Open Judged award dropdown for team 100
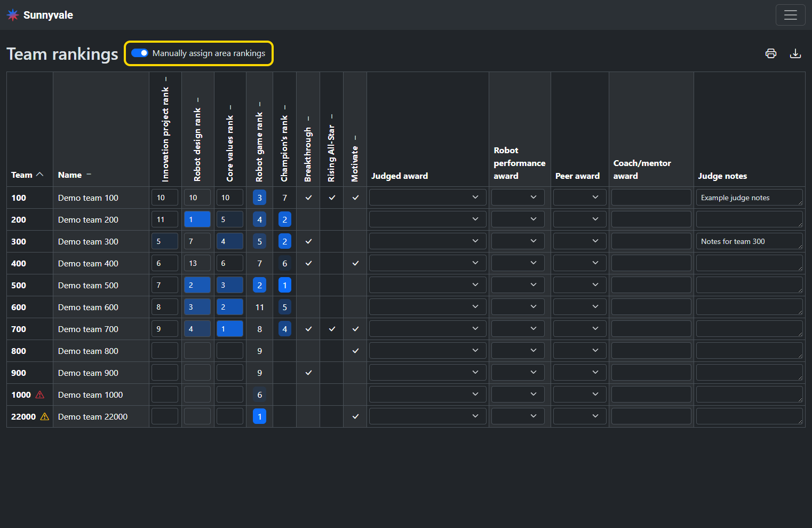Image resolution: width=812 pixels, height=528 pixels. click(427, 198)
